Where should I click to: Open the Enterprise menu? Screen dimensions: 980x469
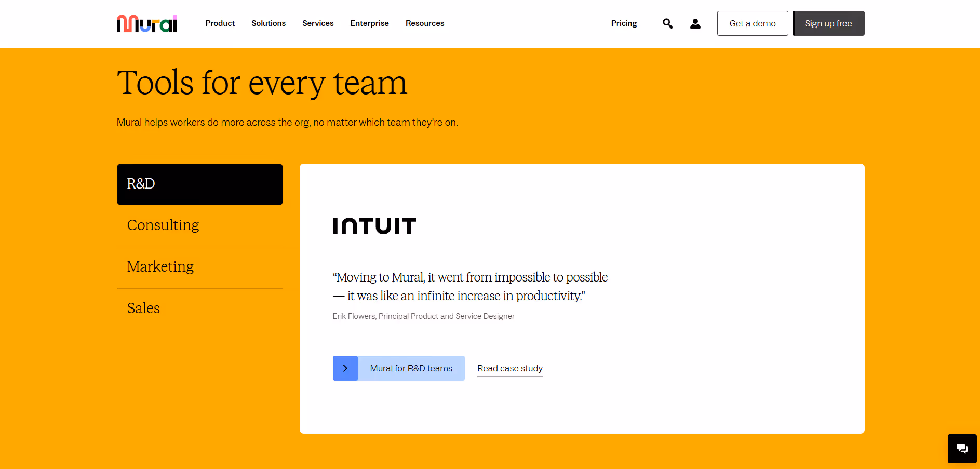click(370, 23)
